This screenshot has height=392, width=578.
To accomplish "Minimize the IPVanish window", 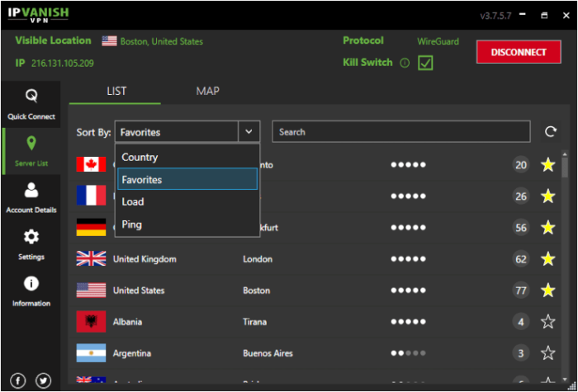I will [x=522, y=15].
